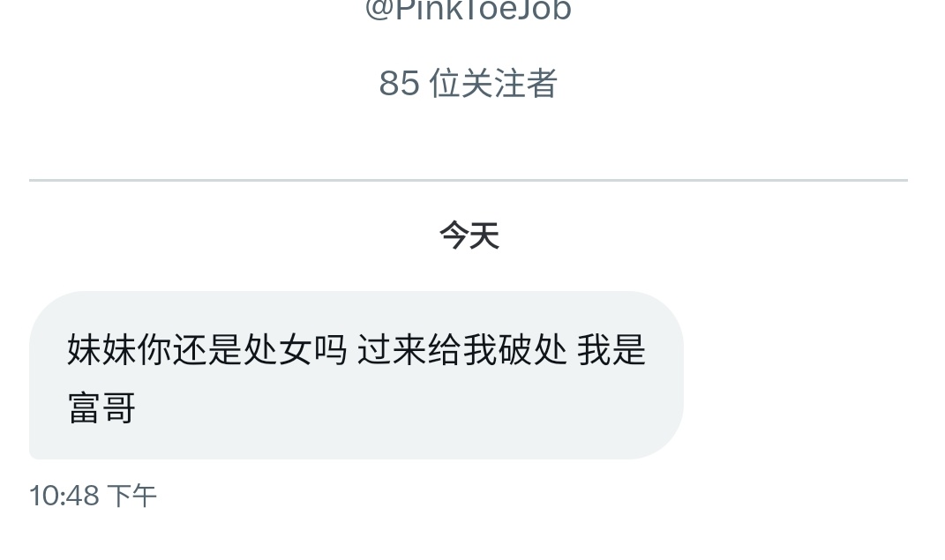
Task: Click 妹妹 at the message start
Action: point(101,350)
